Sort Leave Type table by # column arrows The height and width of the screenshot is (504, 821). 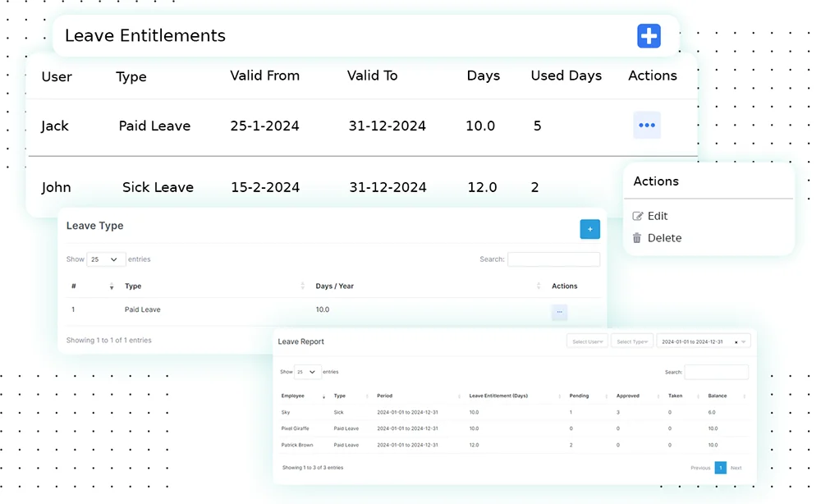[112, 286]
